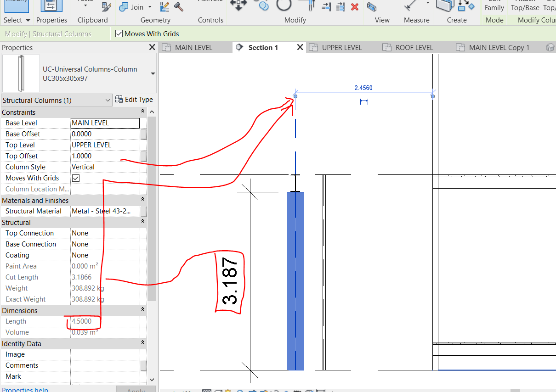Click the Top Offset value field
Image resolution: width=556 pixels, height=392 pixels.
pyautogui.click(x=105, y=156)
